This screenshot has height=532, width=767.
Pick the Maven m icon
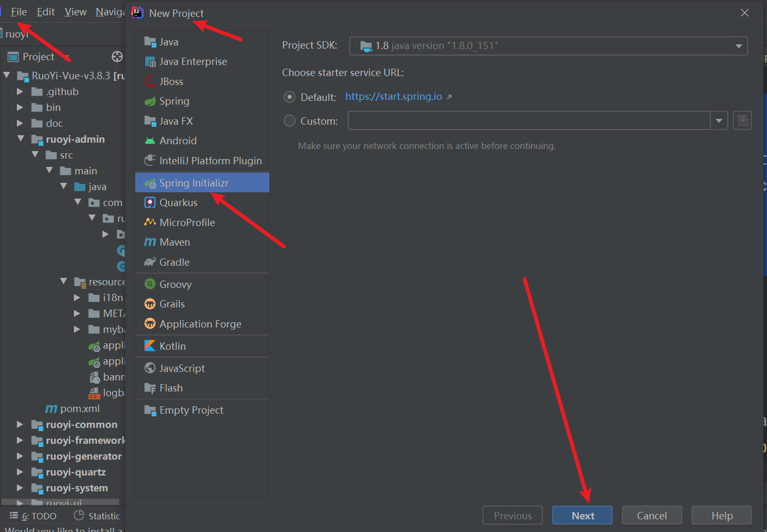(x=150, y=242)
